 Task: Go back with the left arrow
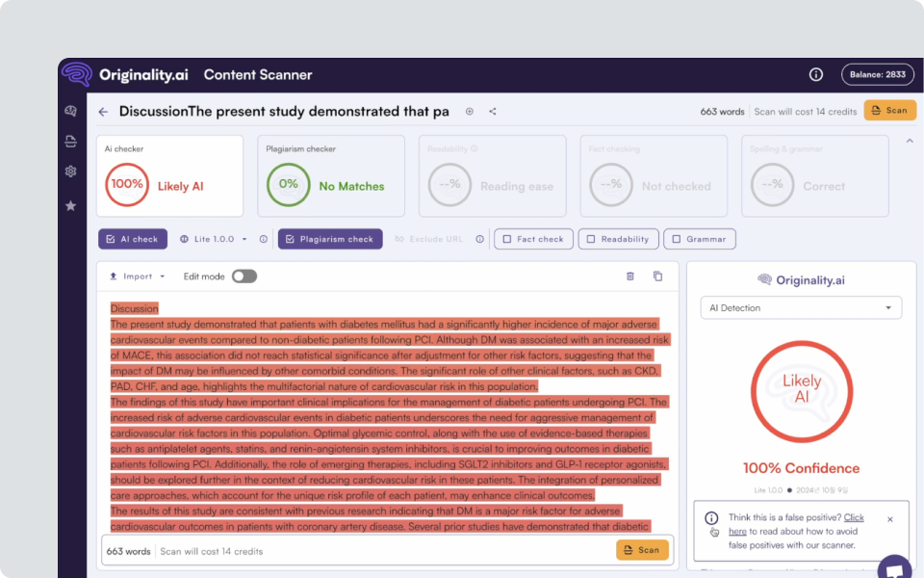click(103, 112)
